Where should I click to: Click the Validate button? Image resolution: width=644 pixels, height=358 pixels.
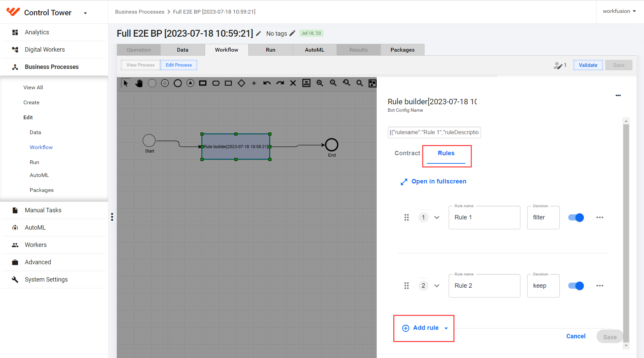point(588,65)
